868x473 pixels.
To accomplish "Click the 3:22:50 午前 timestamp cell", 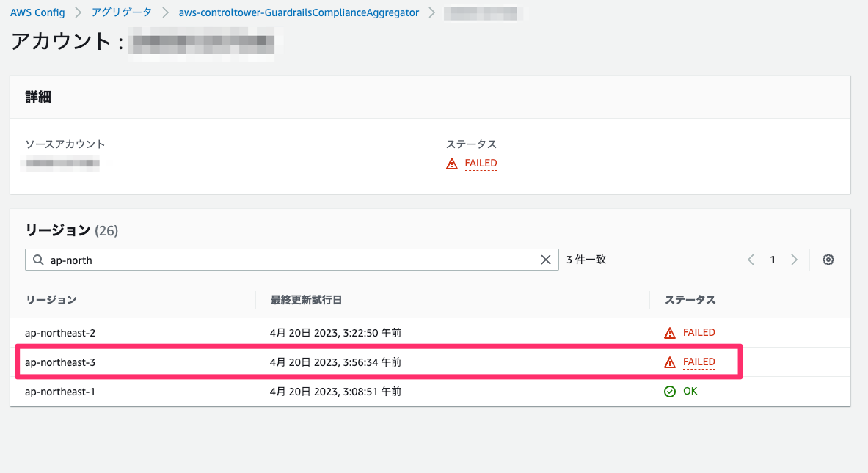I will click(x=335, y=333).
